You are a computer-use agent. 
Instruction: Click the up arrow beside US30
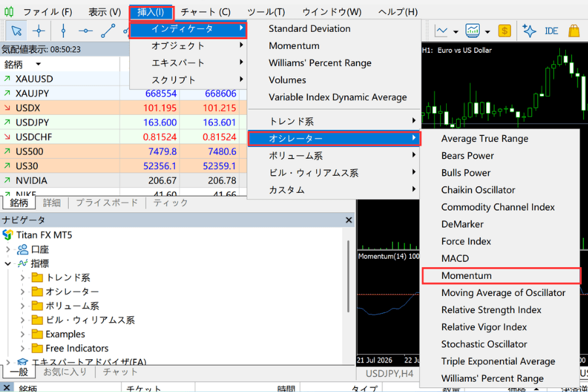[7, 166]
